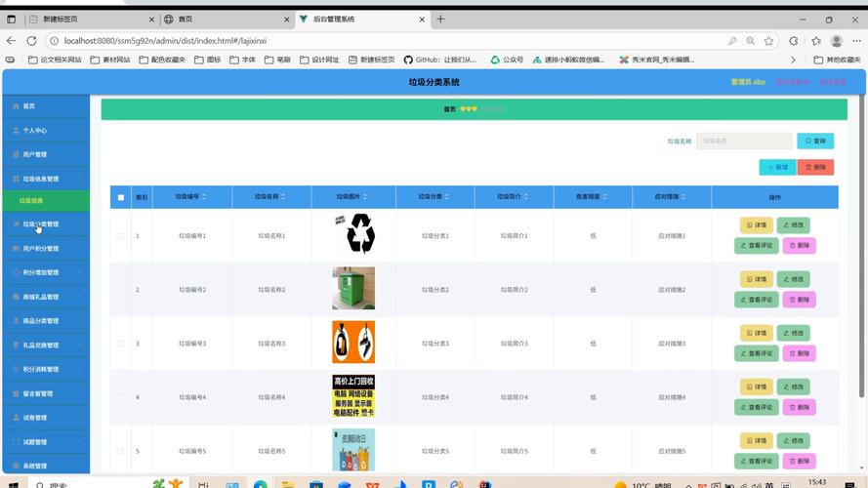
Task: Sort the table by the 垃圾名称 column arrows
Action: pyautogui.click(x=283, y=197)
